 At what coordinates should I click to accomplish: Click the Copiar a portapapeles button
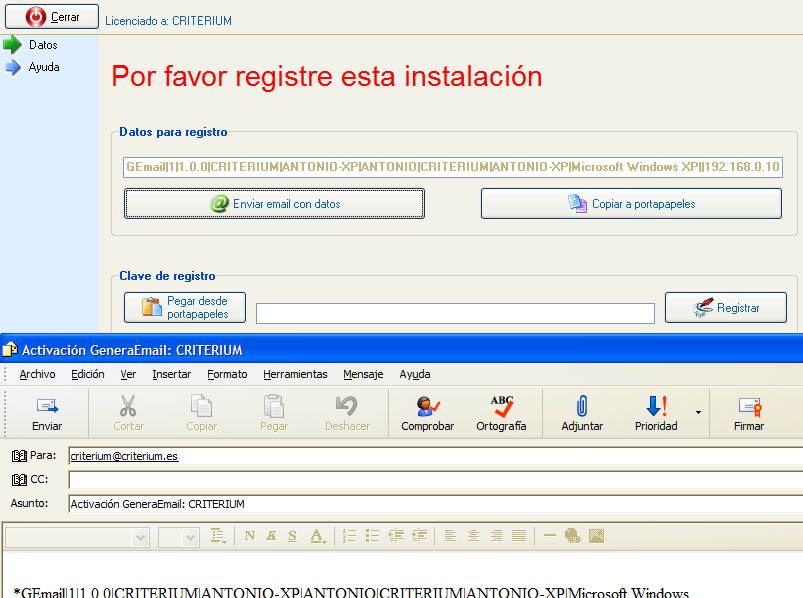click(631, 204)
